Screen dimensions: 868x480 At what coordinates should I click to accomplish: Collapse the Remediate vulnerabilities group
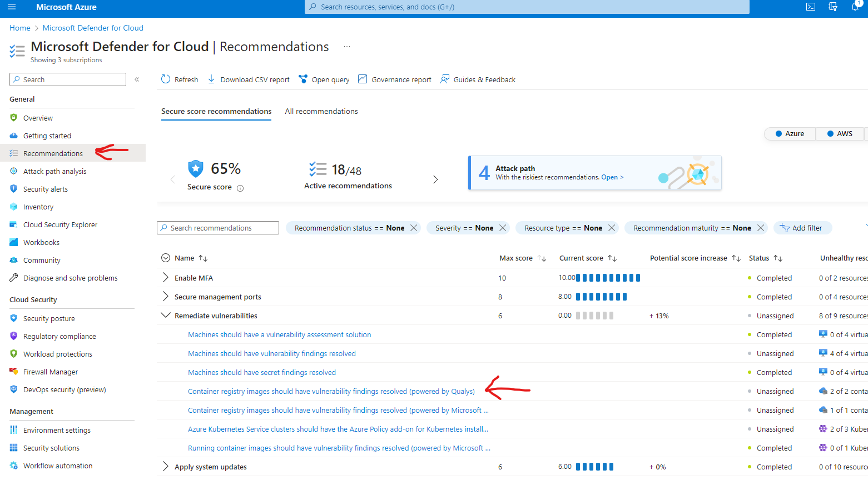165,316
